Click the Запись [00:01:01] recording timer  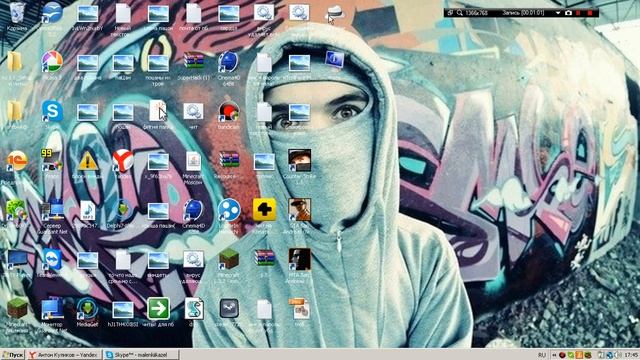tap(523, 13)
